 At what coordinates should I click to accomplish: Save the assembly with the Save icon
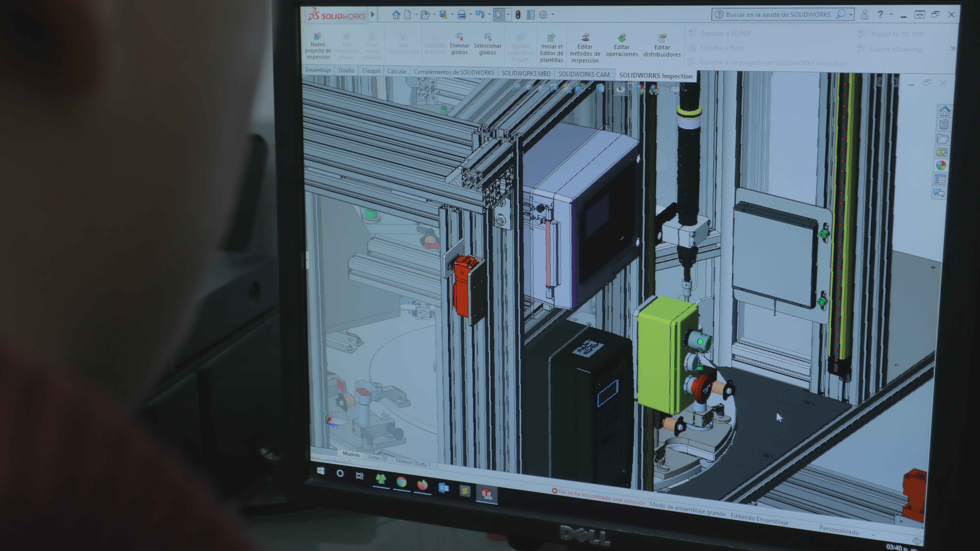tap(443, 15)
